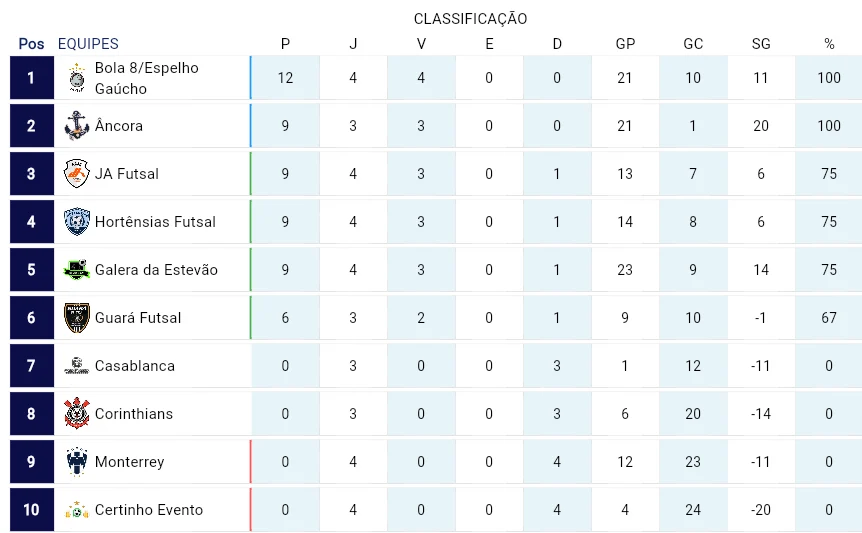Viewport: 862px width, 533px height.
Task: Click the Âncora anchor team logo
Action: coord(77,126)
